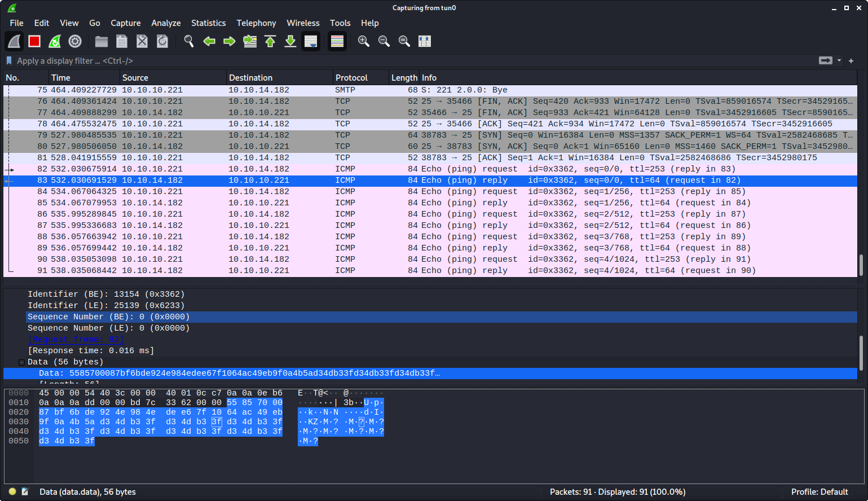
Task: Save the captured packets
Action: [121, 41]
